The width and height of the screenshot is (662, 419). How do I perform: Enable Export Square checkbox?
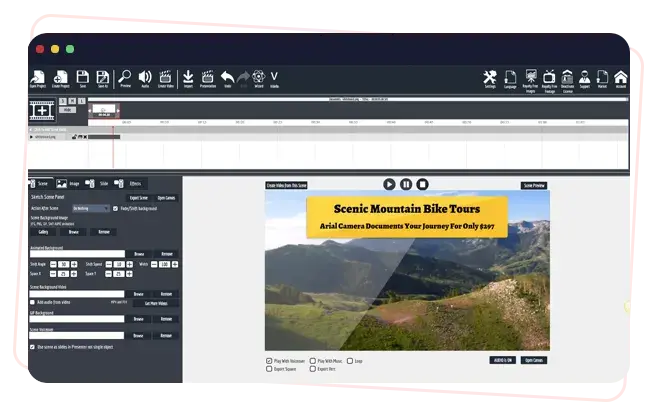(269, 369)
